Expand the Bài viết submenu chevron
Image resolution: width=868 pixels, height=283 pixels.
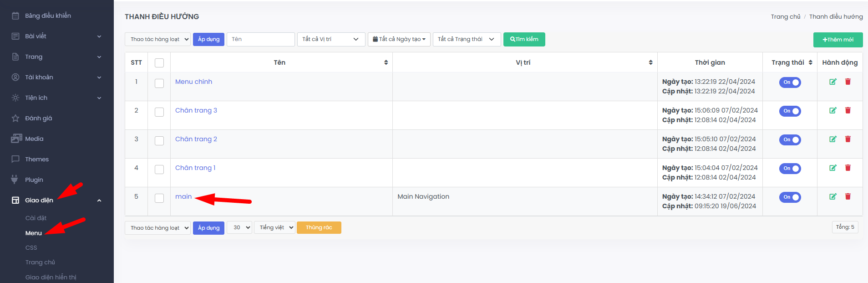coord(99,36)
